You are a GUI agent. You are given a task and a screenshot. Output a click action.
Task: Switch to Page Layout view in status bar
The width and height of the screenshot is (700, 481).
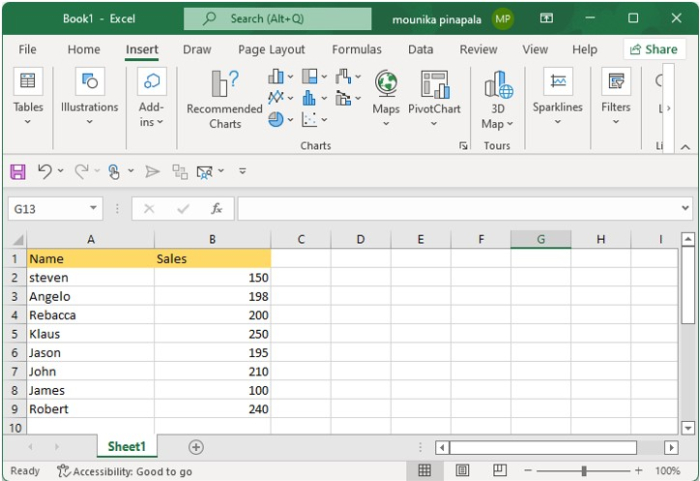462,471
